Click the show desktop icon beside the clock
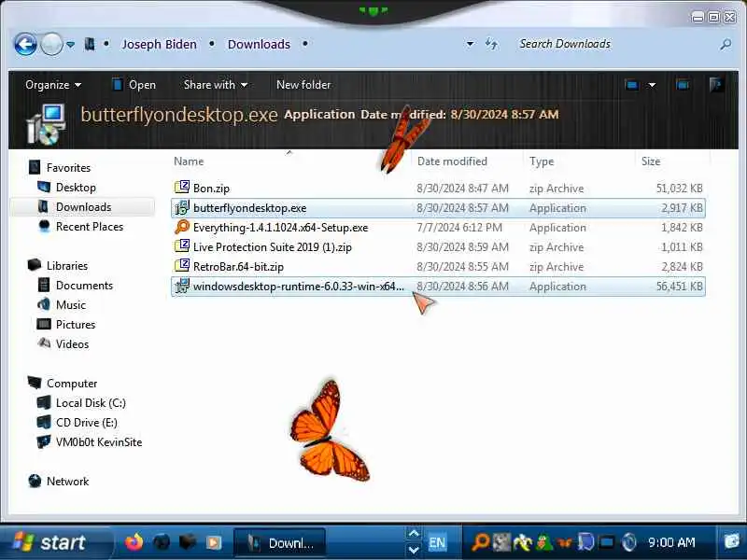The height and width of the screenshot is (560, 747). tap(732, 542)
